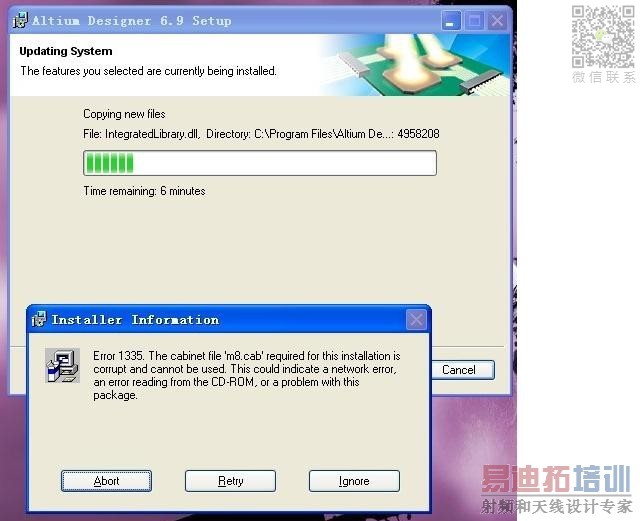Close the Installer Information dialog
This screenshot has height=521, width=640.
click(x=416, y=320)
